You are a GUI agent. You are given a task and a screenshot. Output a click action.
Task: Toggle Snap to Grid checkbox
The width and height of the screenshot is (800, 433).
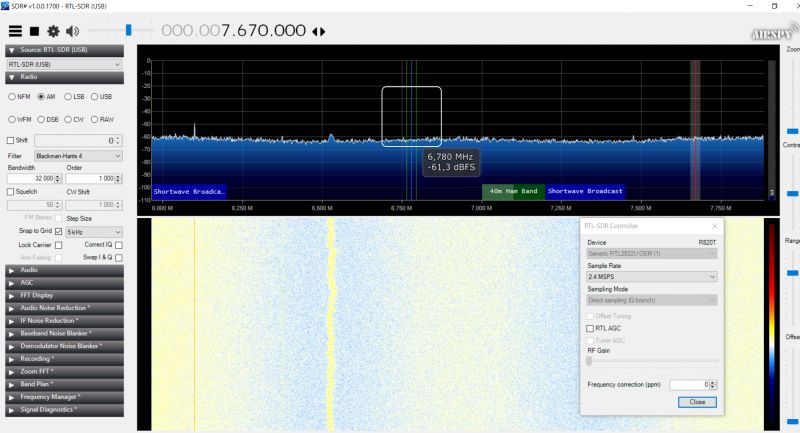[59, 232]
